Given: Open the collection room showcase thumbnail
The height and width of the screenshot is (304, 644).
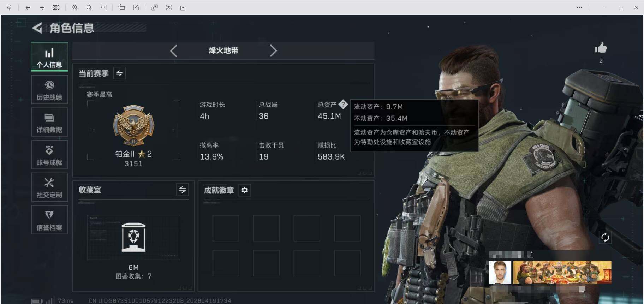Looking at the screenshot, I should click(x=133, y=237).
